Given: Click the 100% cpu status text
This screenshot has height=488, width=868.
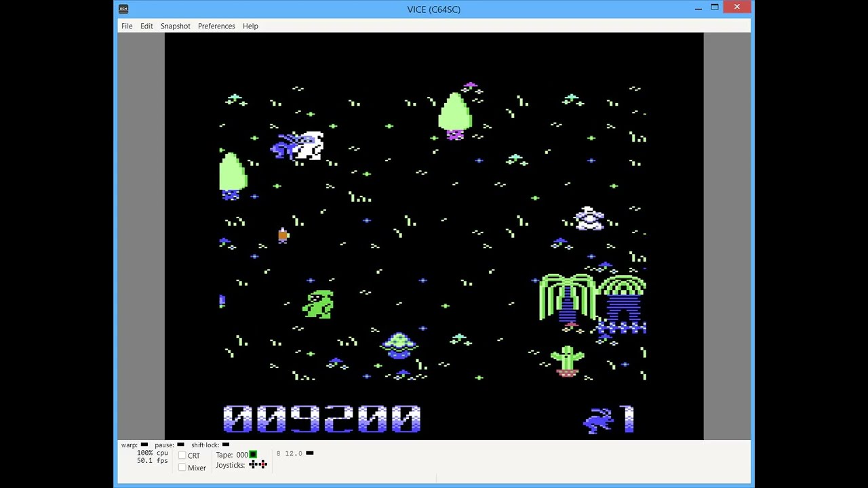Looking at the screenshot, I should 153,453.
